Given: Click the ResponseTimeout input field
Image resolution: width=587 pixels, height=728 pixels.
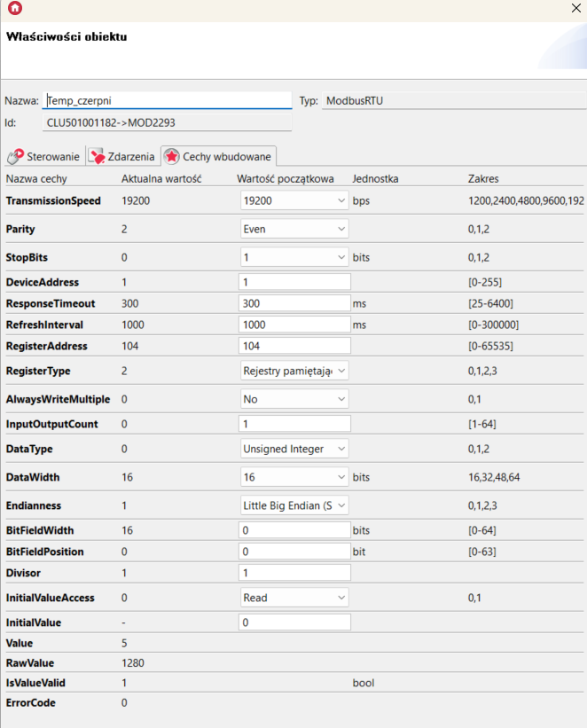Looking at the screenshot, I should tap(293, 303).
